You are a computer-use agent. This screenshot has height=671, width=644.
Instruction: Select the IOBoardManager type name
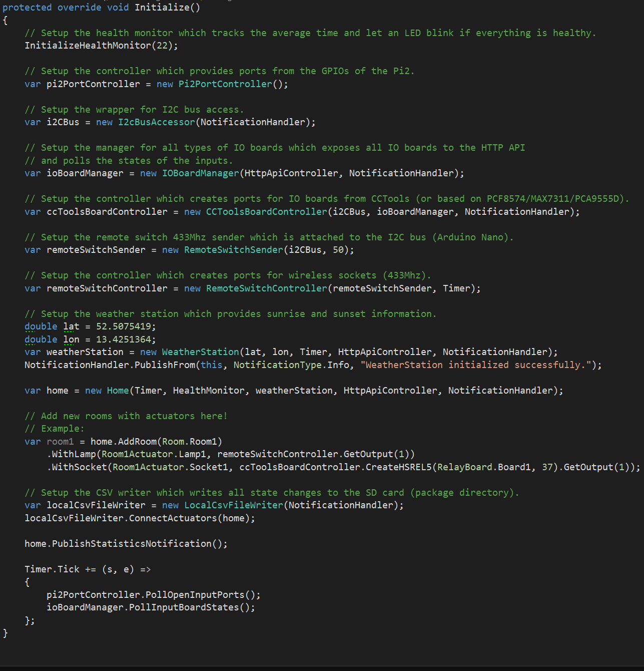click(200, 173)
